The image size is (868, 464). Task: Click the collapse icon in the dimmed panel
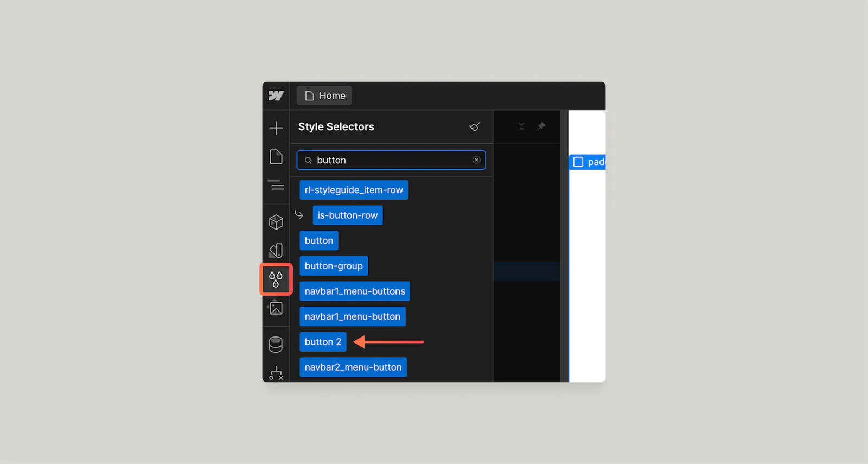click(x=521, y=126)
